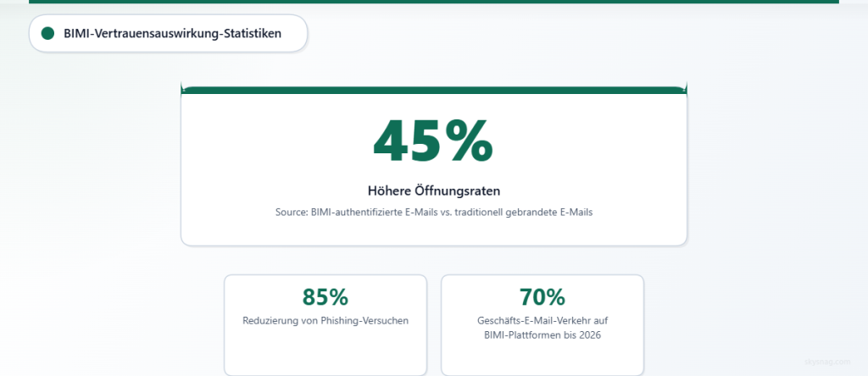Click the 70% statistic value
Image resolution: width=868 pixels, height=376 pixels.
tap(542, 297)
